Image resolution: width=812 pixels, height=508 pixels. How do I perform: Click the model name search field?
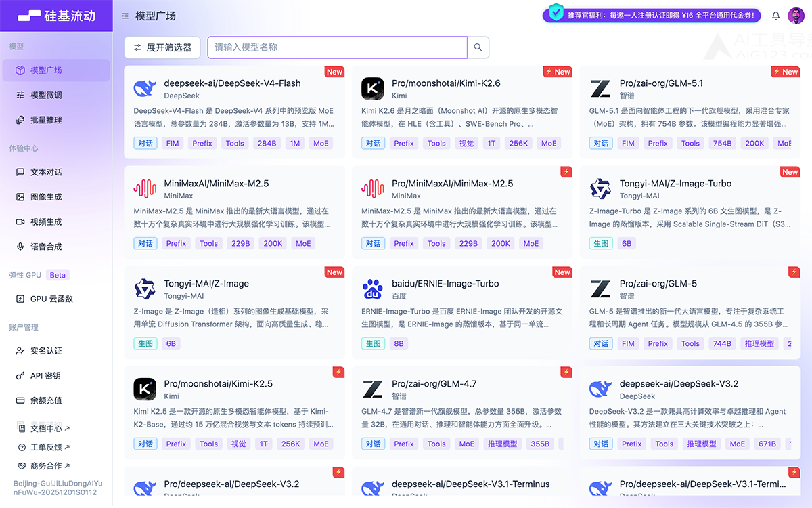(337, 47)
